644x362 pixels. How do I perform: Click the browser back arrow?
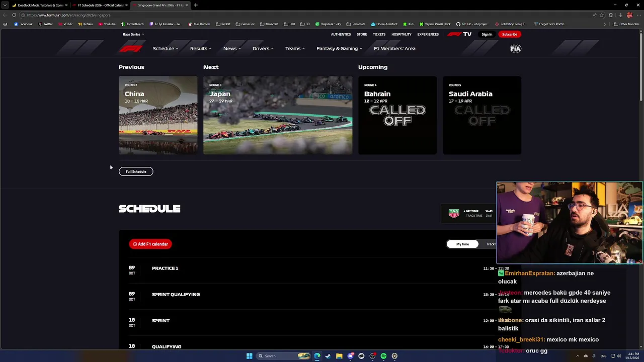pyautogui.click(x=5, y=15)
